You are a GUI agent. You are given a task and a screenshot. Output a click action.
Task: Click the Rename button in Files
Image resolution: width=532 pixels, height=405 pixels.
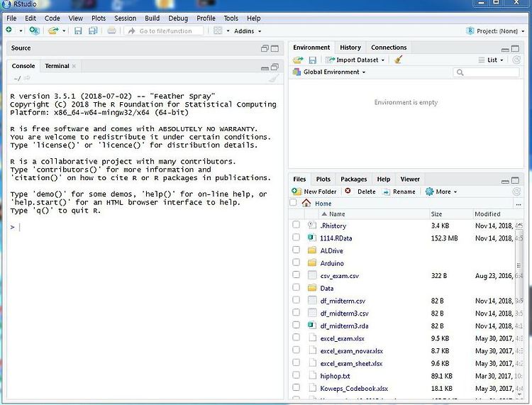point(399,192)
